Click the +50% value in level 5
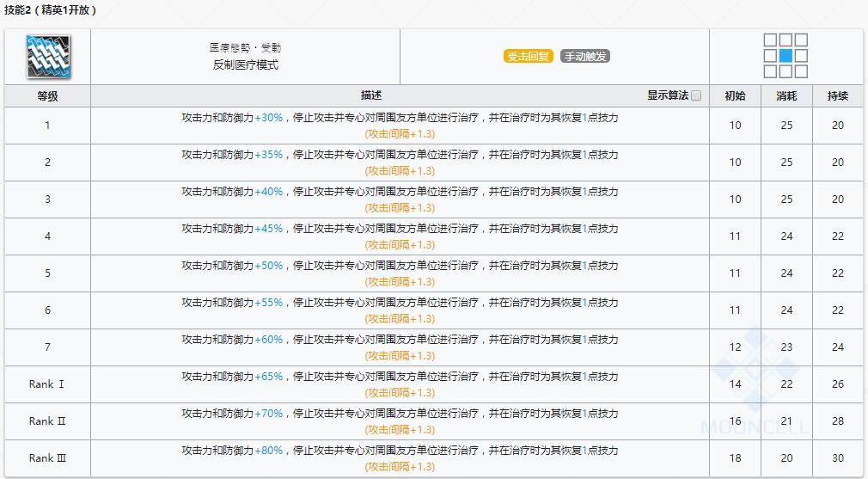The width and height of the screenshot is (868, 479). click(x=268, y=265)
